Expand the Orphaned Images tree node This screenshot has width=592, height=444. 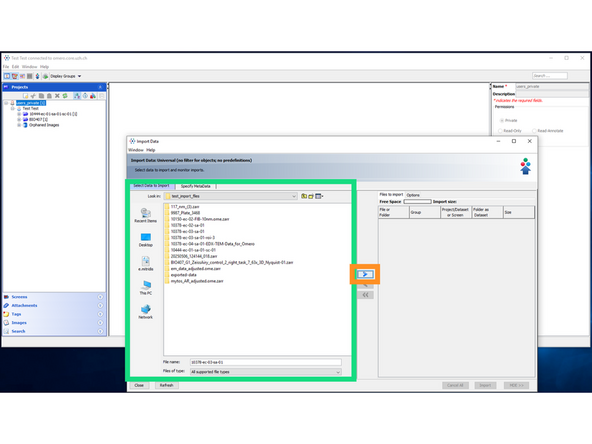coord(19,125)
